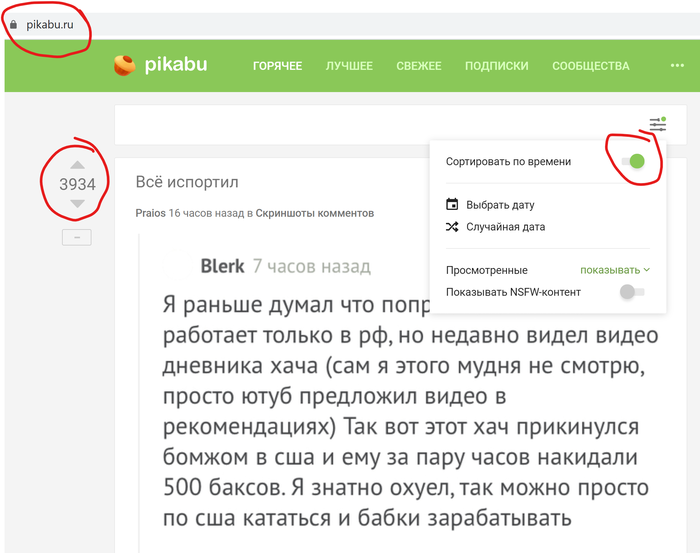Open the Скриншоты комментов community link

315,213
